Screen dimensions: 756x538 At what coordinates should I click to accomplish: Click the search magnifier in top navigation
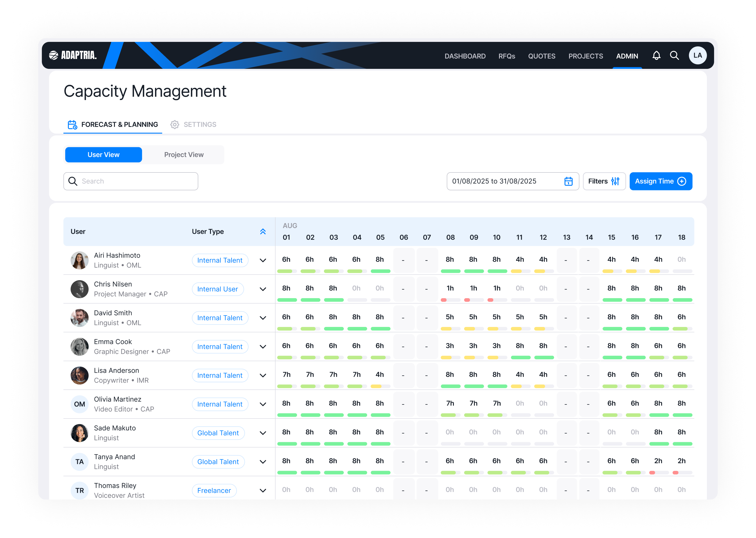674,56
